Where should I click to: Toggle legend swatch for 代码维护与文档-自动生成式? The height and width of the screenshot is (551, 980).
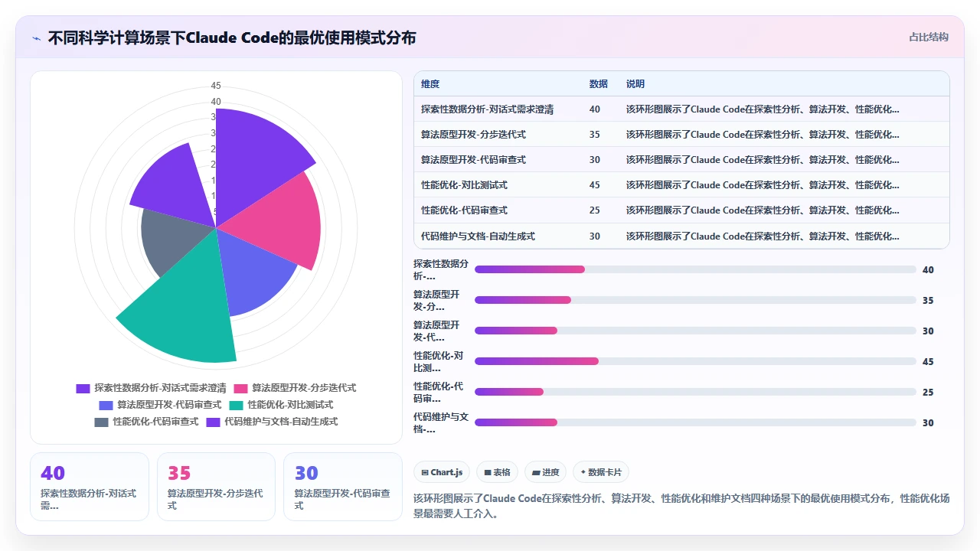click(213, 422)
